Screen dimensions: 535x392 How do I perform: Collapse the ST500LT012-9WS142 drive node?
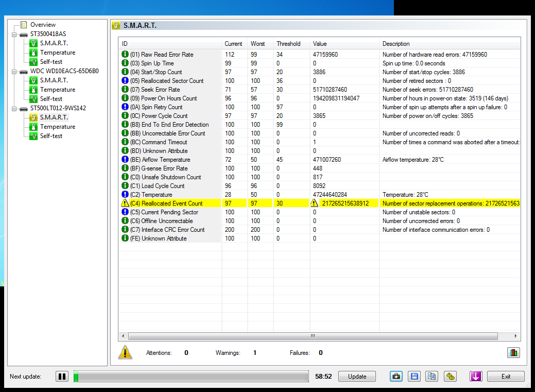[x=14, y=109]
